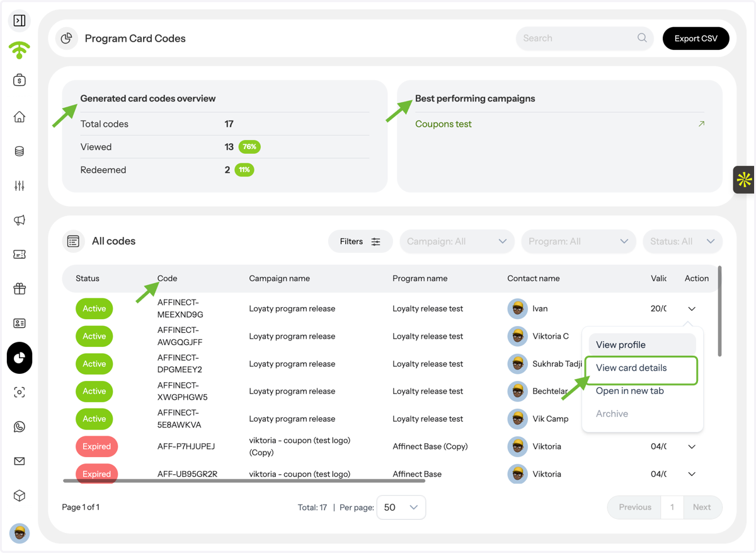Open the Campaign: All dropdown
The image size is (756, 553).
tap(457, 242)
